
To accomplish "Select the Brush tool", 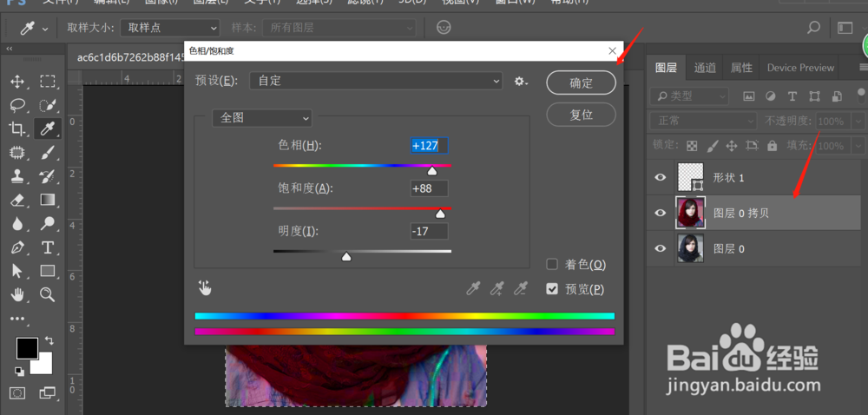I will click(x=48, y=153).
